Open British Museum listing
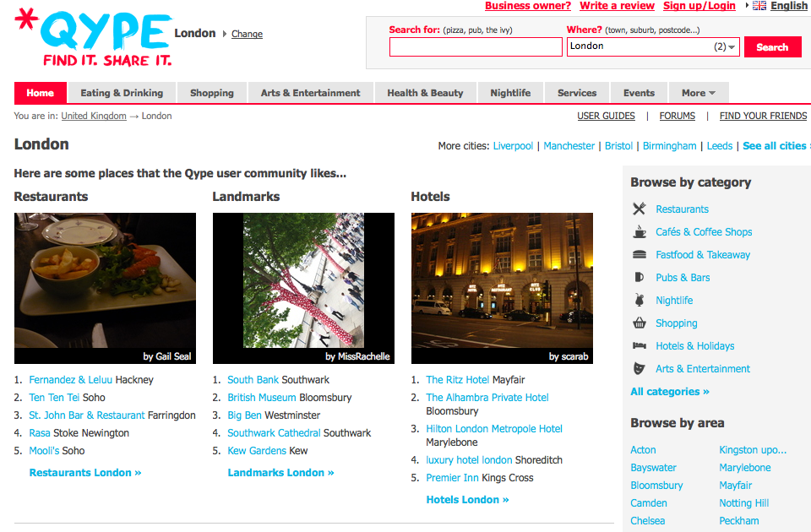811x532 pixels. click(262, 398)
